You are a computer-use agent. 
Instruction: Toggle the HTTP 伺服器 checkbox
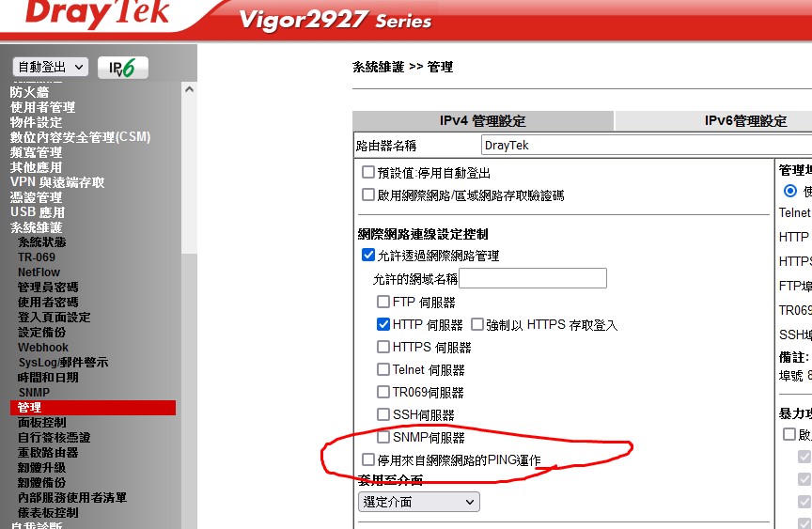[383, 324]
